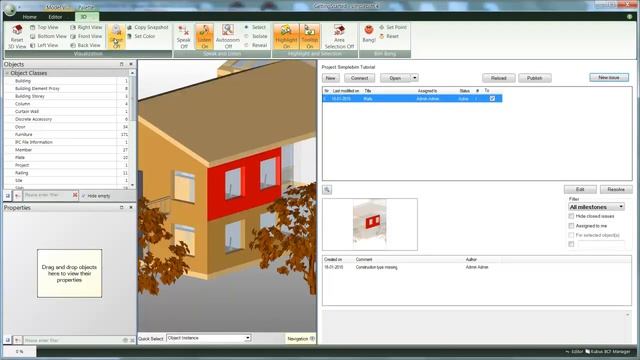Viewport: 640px width, 360px height.
Task: Click the Edit button
Action: (580, 189)
